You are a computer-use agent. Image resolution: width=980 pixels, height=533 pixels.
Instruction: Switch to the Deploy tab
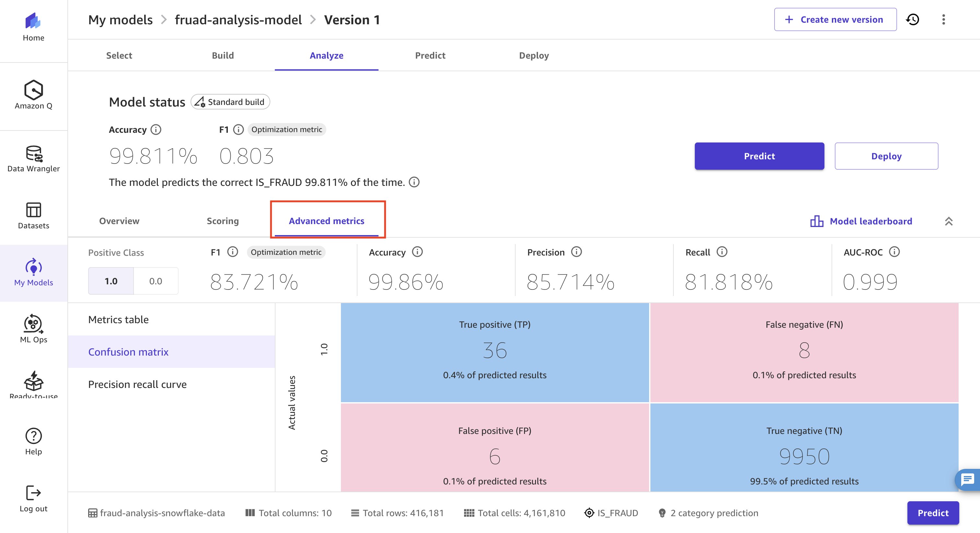(x=534, y=55)
